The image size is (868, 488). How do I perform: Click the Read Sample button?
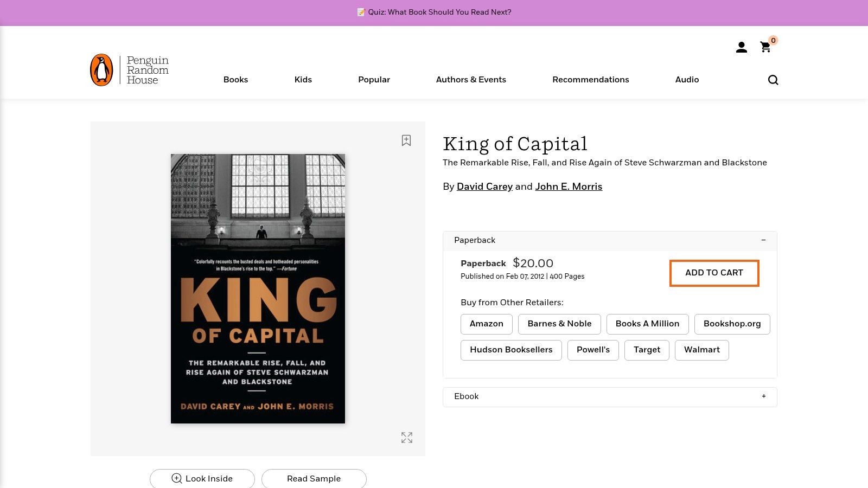(314, 479)
